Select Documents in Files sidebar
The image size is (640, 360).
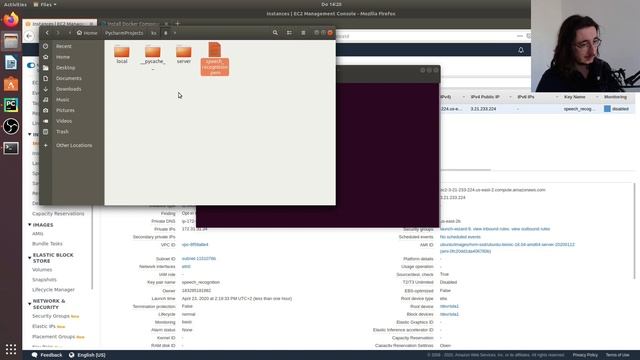tap(69, 78)
